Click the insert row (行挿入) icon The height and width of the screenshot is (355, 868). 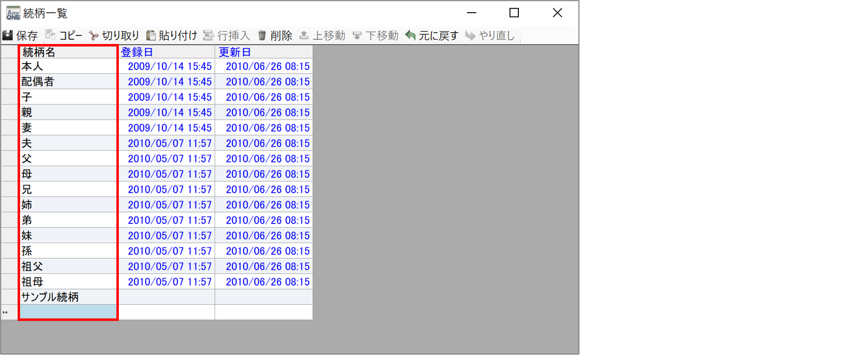coord(209,35)
